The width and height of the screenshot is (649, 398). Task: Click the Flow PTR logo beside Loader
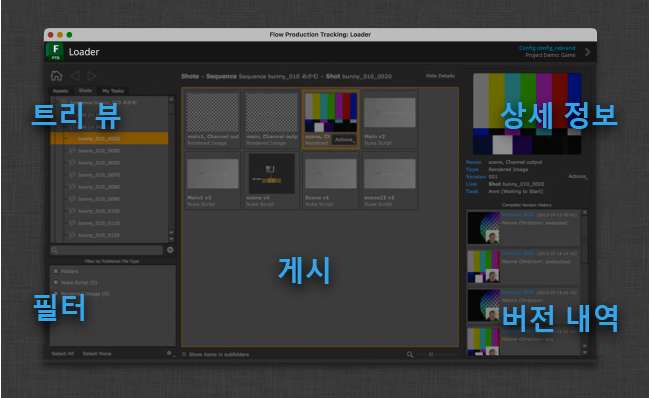pos(55,52)
